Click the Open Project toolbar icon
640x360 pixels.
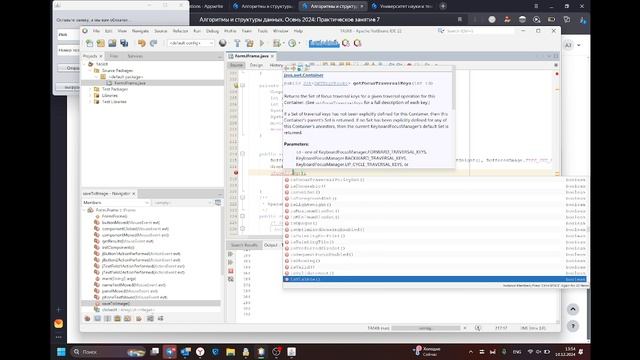[x=112, y=43]
